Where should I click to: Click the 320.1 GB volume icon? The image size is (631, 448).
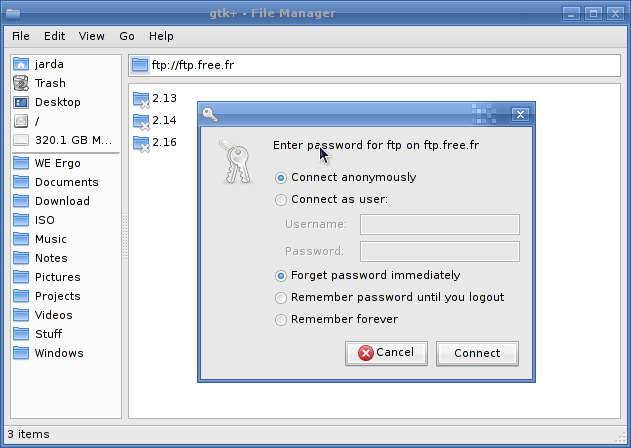coord(21,140)
